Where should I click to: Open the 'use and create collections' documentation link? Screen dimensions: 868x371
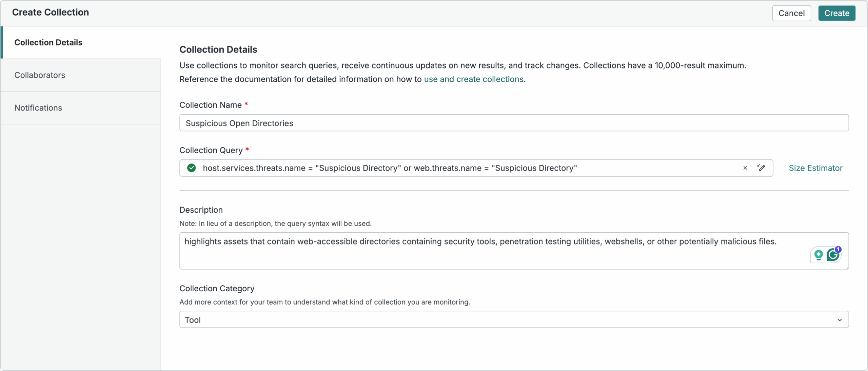(474, 79)
